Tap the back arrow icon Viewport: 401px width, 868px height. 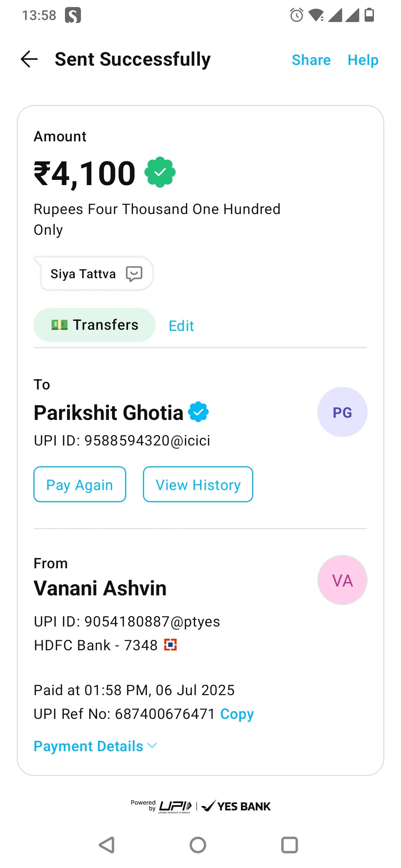[x=29, y=59]
